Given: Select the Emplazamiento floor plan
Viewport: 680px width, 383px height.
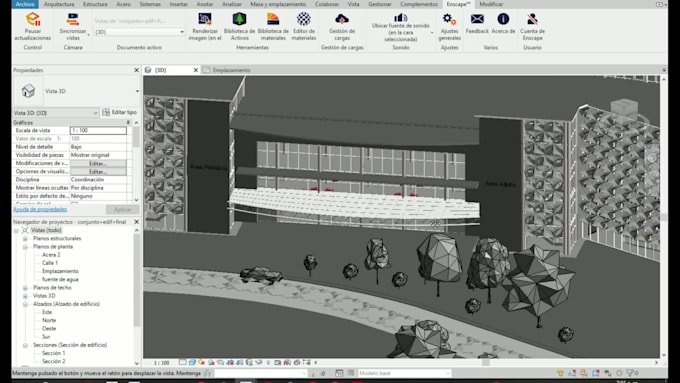Looking at the screenshot, I should [60, 271].
